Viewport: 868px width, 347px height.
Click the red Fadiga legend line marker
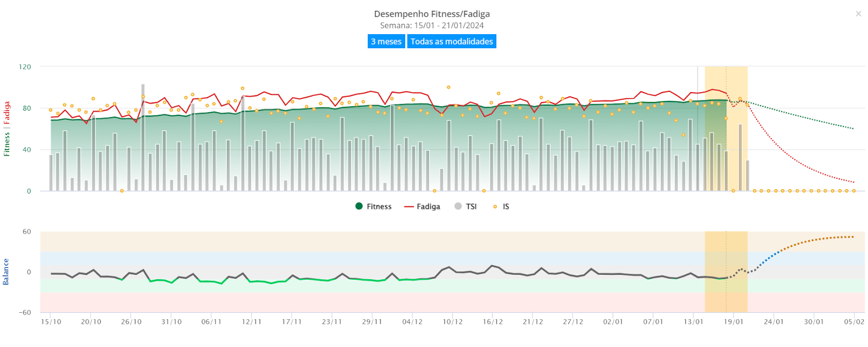(409, 207)
